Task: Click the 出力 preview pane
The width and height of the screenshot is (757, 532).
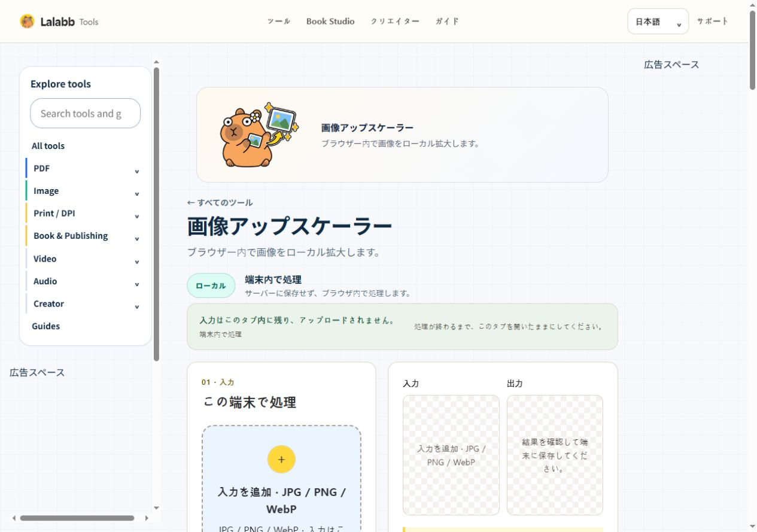Action: pos(555,455)
